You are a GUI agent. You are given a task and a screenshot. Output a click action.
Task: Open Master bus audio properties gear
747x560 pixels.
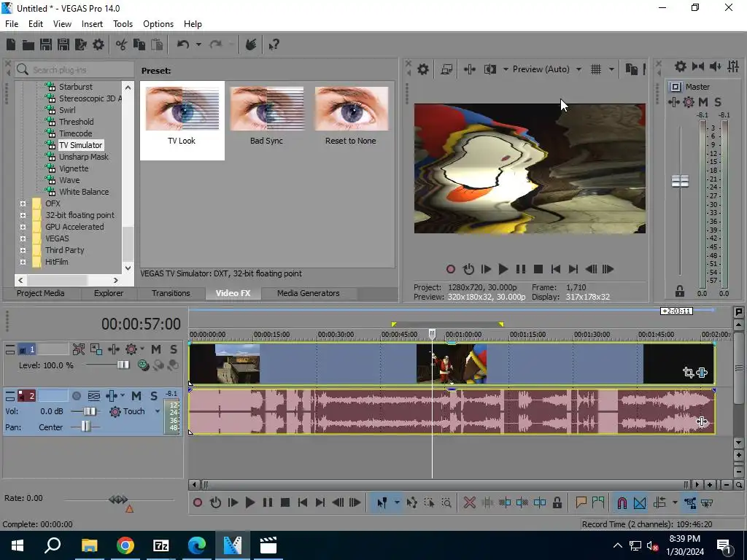[681, 66]
